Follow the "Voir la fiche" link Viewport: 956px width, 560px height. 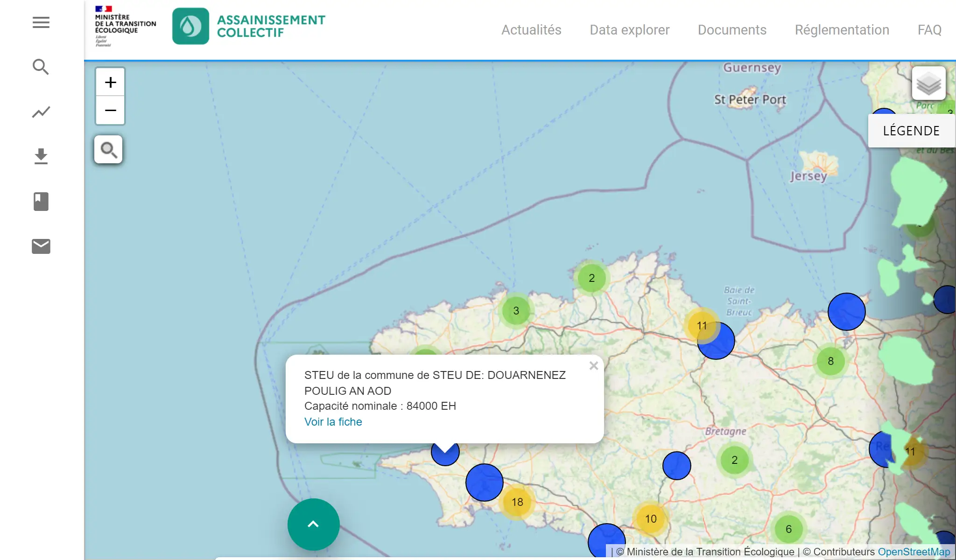333,421
